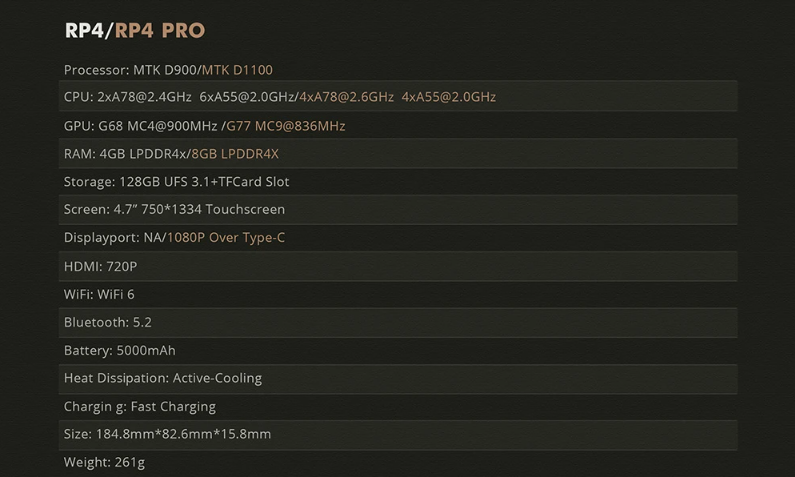795x477 pixels.
Task: Click the Battery 5000mAh line
Action: [x=120, y=351]
